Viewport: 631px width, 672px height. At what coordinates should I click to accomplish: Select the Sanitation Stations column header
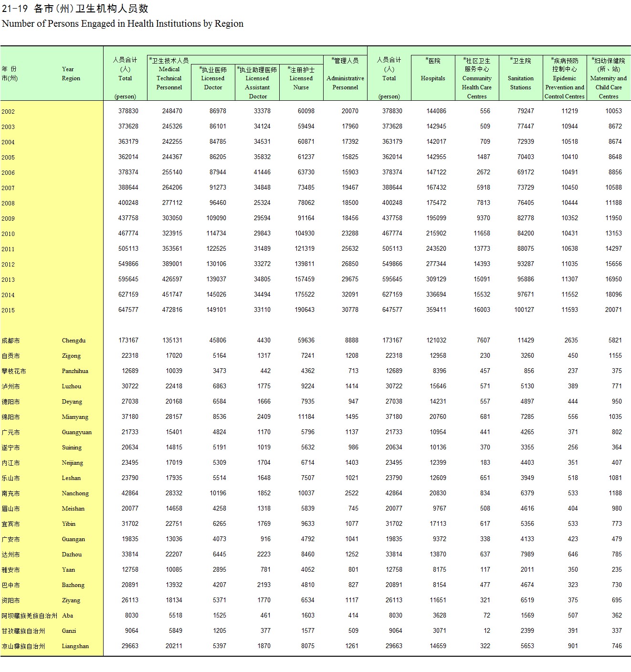click(x=521, y=83)
